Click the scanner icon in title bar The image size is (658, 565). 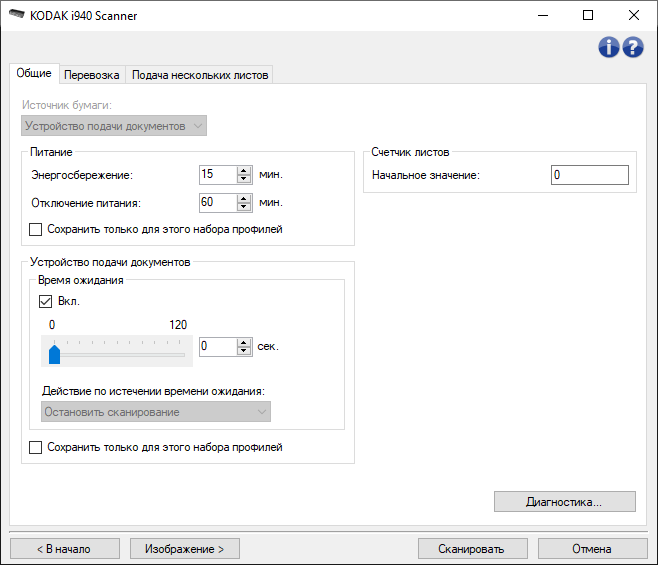[17, 15]
